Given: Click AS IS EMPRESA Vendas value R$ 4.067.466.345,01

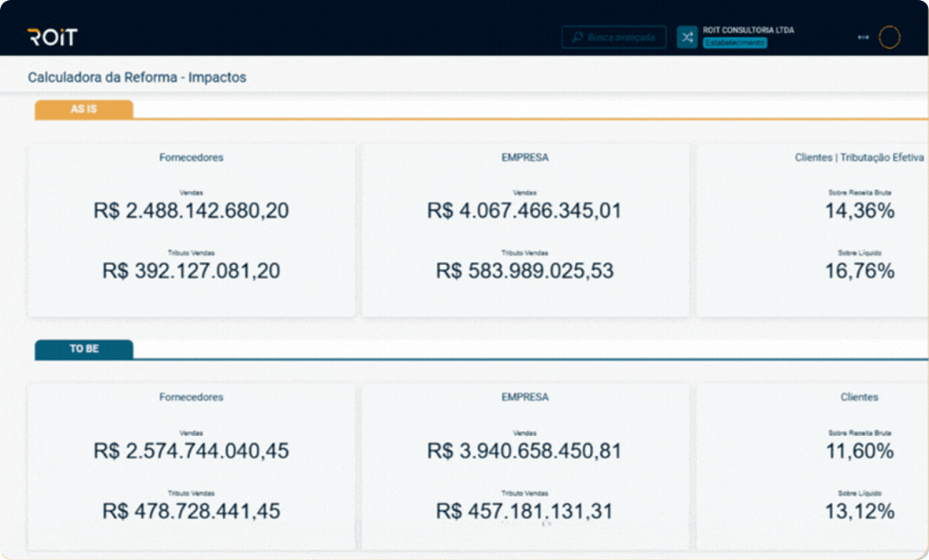Looking at the screenshot, I should pos(524,211).
